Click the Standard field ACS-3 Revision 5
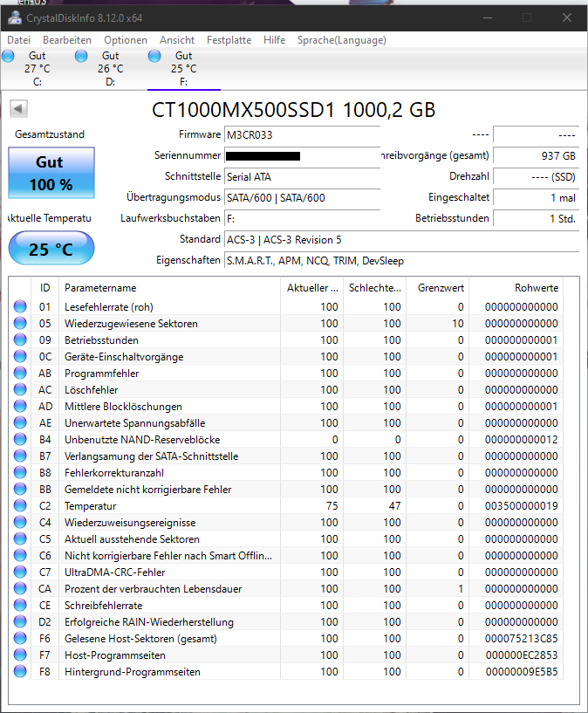This screenshot has width=588, height=713. 401,240
